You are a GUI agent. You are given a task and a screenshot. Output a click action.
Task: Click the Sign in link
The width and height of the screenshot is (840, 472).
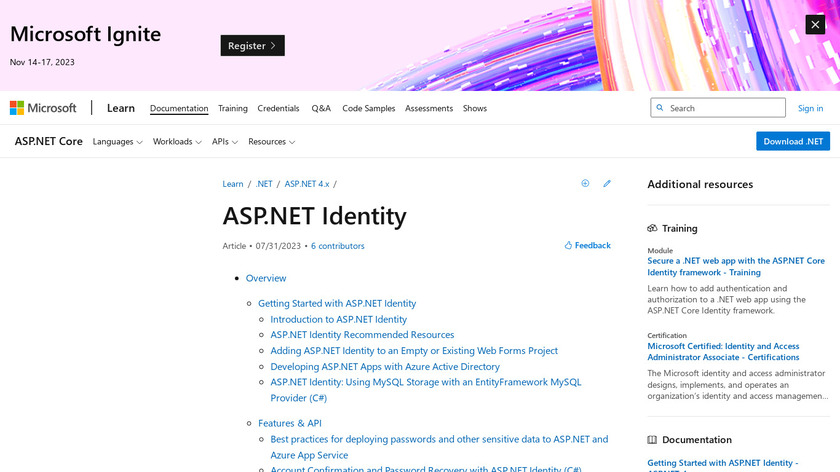tap(810, 108)
